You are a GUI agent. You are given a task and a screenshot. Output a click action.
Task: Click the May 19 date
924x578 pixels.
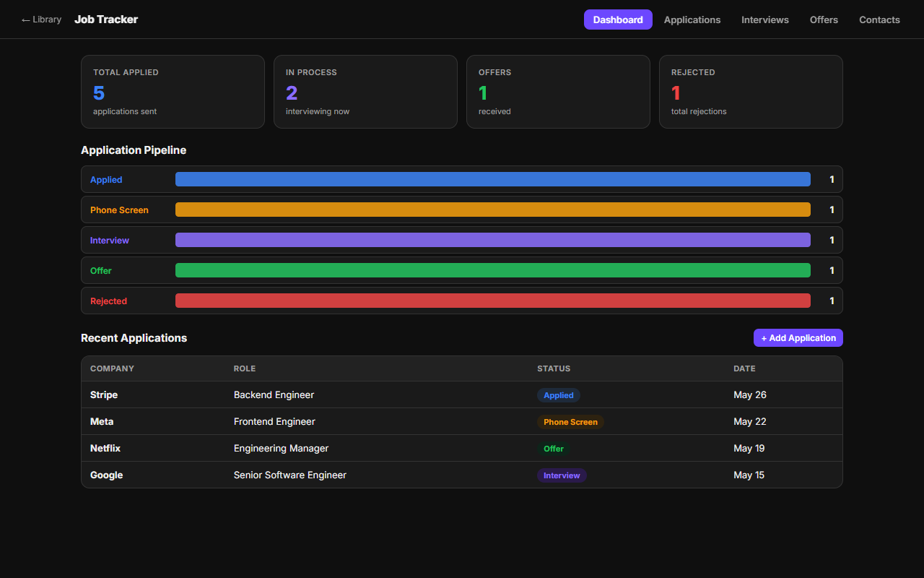[749, 449]
